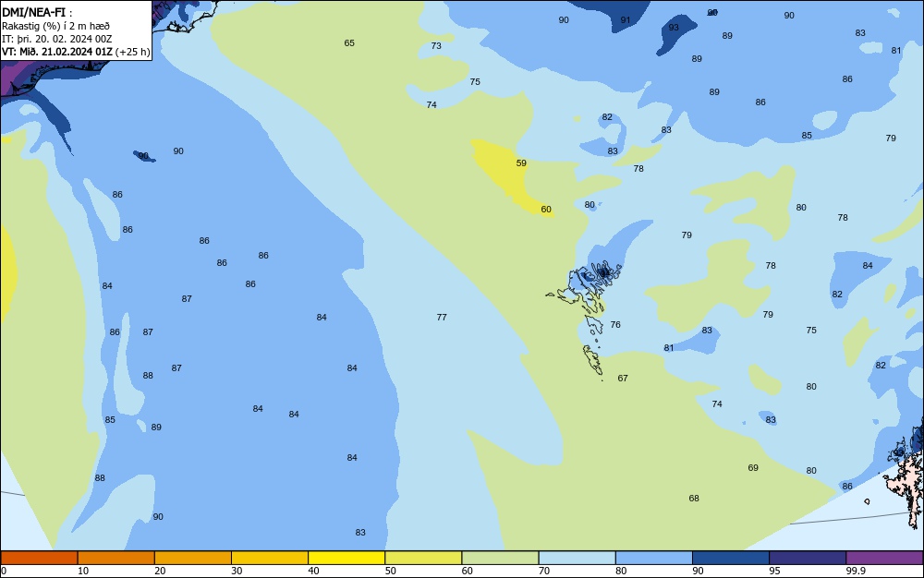
Task: Click the 0–10 dark orange legend swatch
Action: 39,558
